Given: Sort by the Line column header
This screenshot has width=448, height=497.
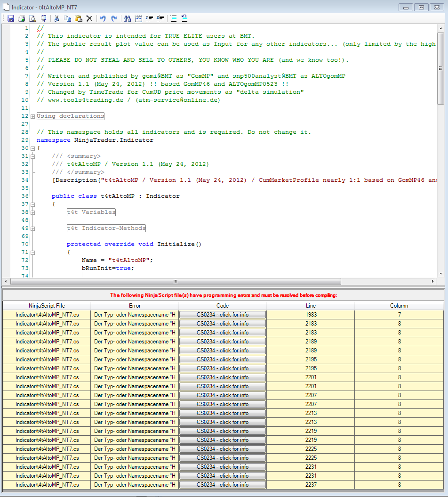Looking at the screenshot, I should (x=311, y=306).
